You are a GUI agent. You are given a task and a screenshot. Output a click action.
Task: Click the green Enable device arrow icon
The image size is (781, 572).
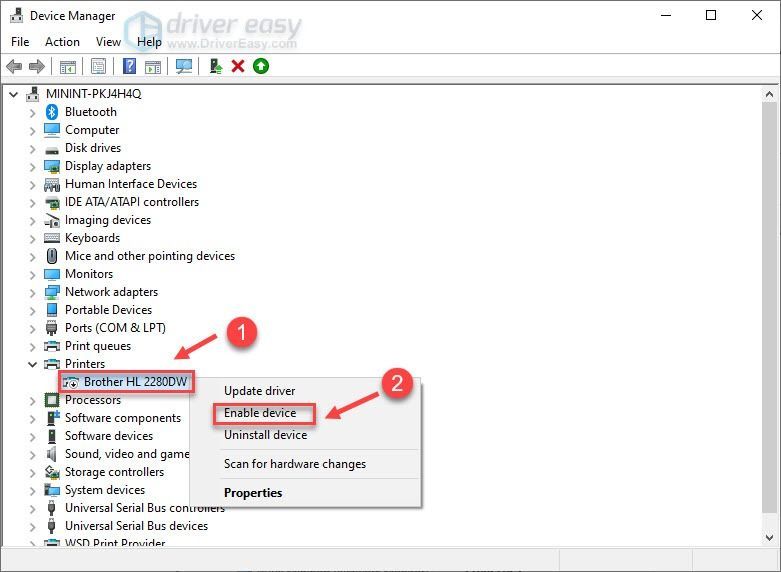click(x=260, y=66)
